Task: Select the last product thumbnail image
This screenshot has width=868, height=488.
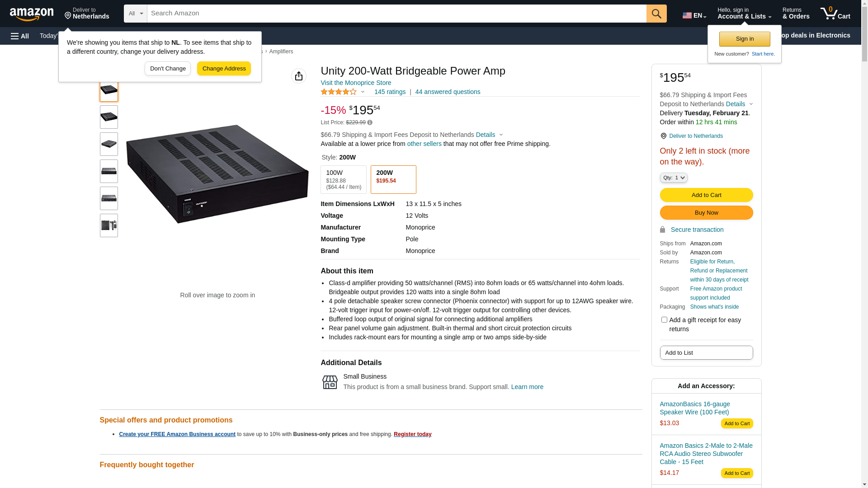Action: (109, 225)
